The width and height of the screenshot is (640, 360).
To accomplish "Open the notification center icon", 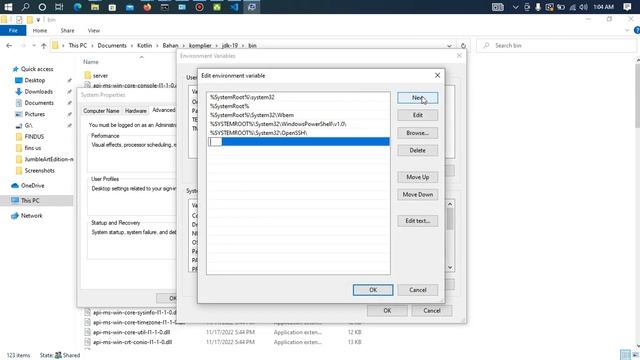I will pyautogui.click(x=627, y=7).
